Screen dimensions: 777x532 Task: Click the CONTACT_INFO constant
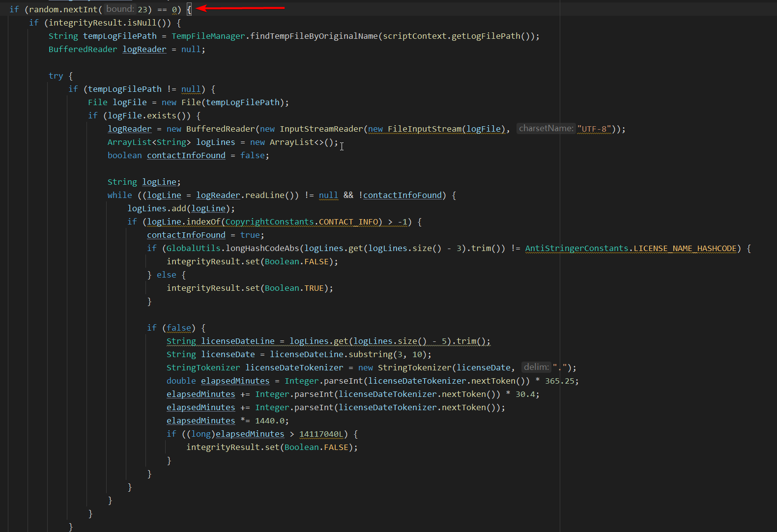click(x=348, y=222)
